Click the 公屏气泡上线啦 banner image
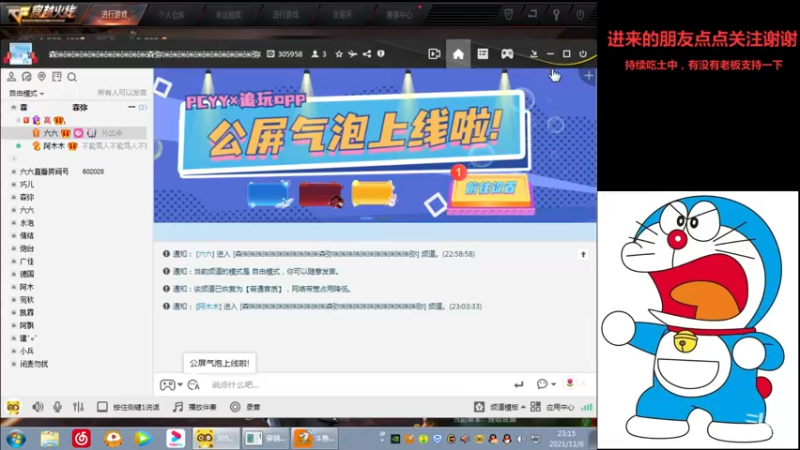The width and height of the screenshot is (800, 450). point(354,135)
